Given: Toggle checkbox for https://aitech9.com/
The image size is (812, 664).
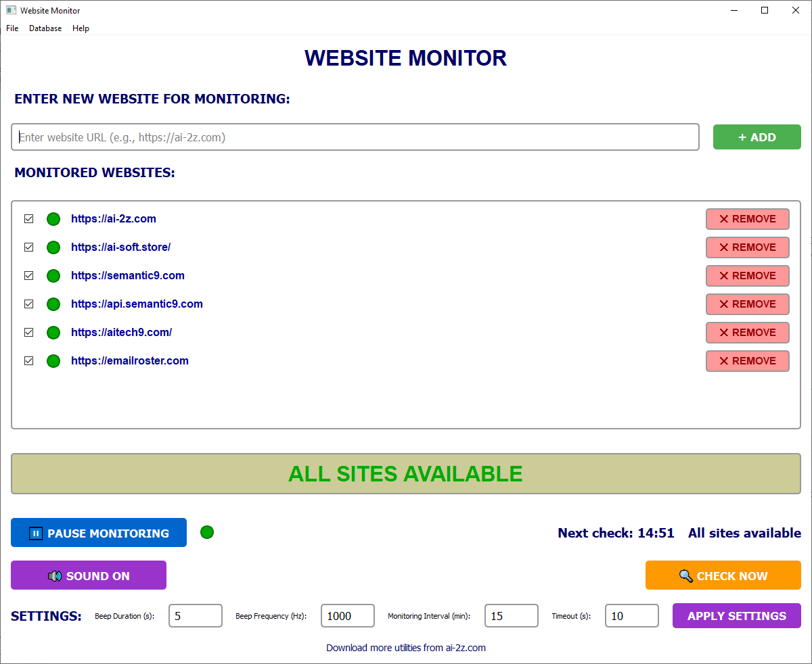Looking at the screenshot, I should pyautogui.click(x=29, y=333).
